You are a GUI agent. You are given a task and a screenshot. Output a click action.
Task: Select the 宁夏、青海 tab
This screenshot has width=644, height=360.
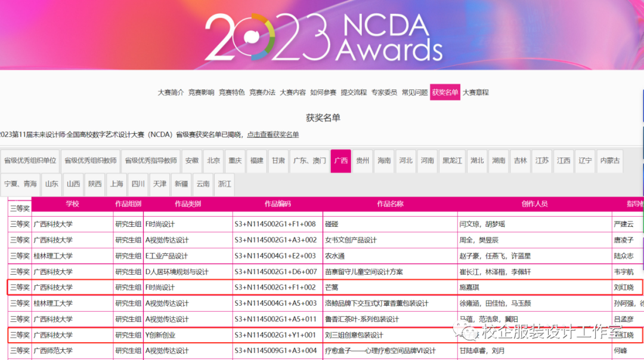coord(20,184)
